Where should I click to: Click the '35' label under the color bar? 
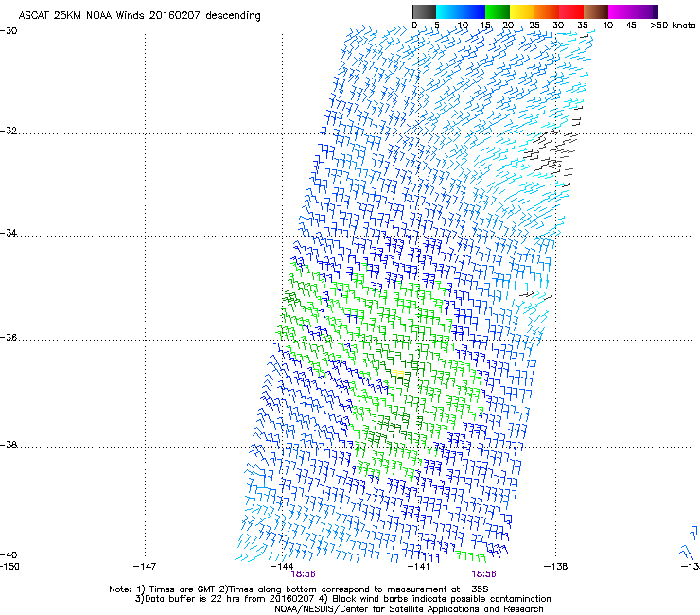(583, 26)
